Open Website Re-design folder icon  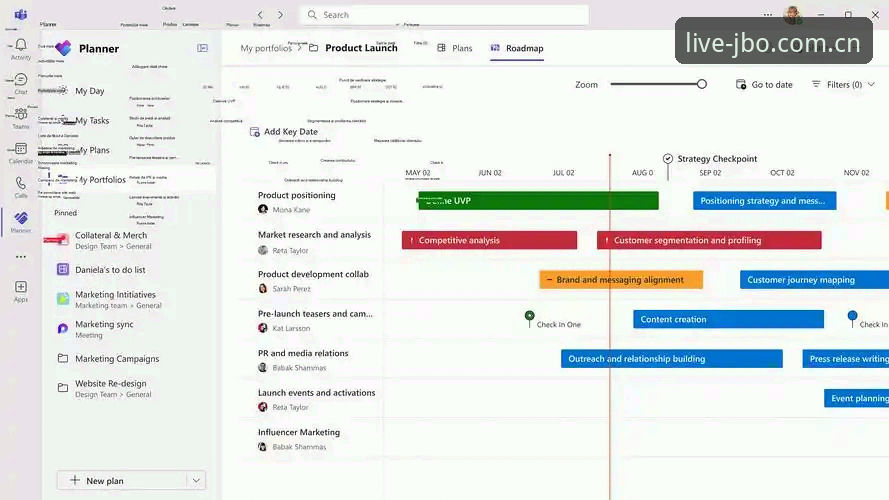63,388
